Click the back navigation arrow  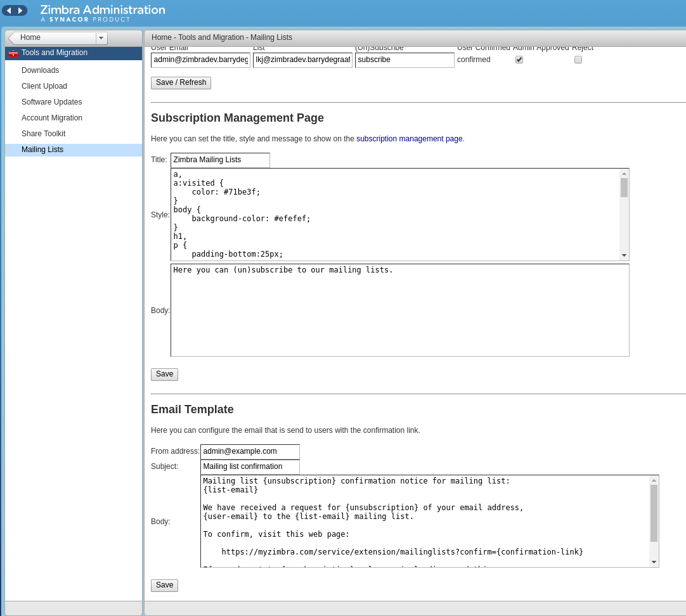(x=9, y=11)
